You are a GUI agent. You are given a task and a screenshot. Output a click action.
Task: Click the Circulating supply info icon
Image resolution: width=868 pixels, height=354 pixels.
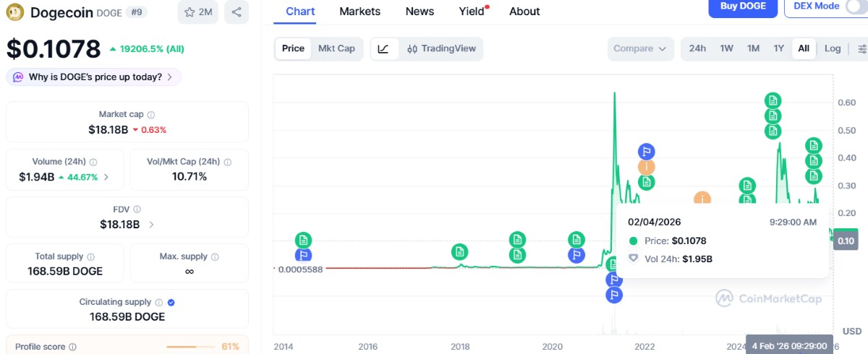(x=159, y=303)
